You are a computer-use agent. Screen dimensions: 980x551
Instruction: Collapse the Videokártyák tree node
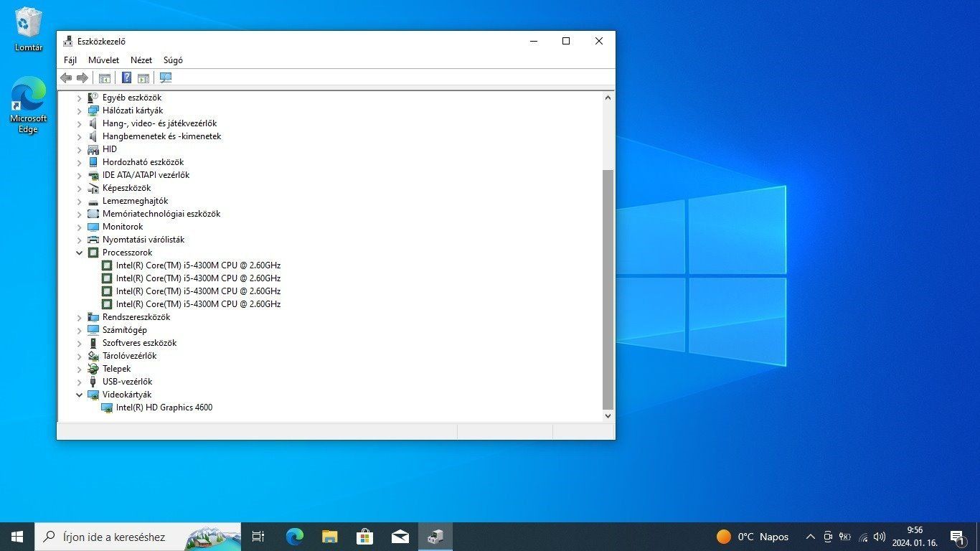click(x=80, y=395)
